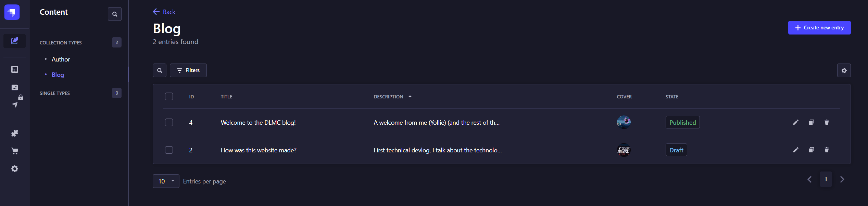
Task: Open the entries per page dropdown
Action: click(x=166, y=181)
